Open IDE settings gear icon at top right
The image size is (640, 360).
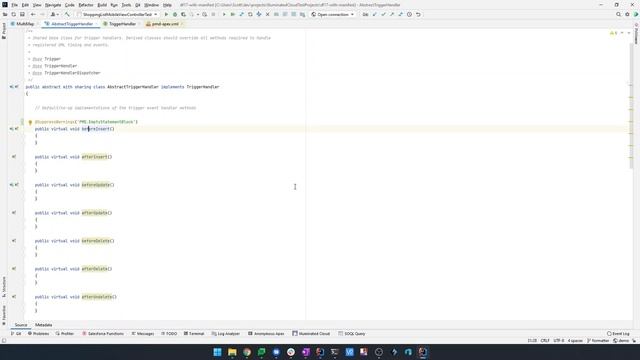[x=627, y=14]
